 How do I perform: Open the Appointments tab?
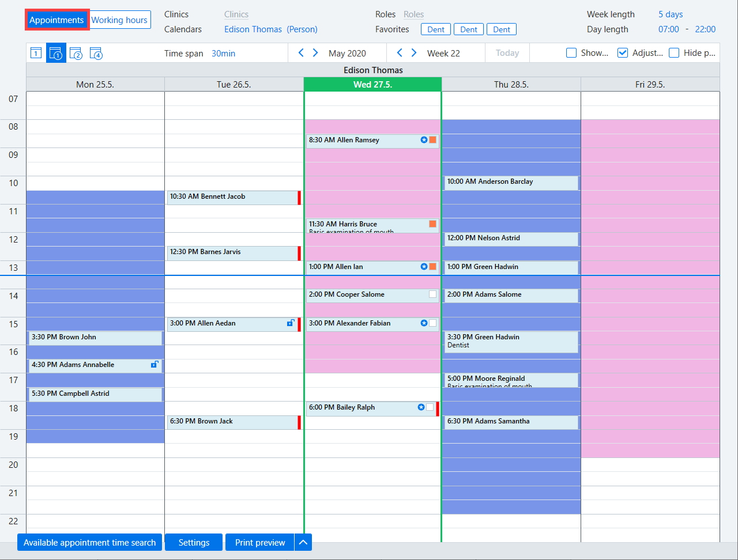pyautogui.click(x=57, y=20)
